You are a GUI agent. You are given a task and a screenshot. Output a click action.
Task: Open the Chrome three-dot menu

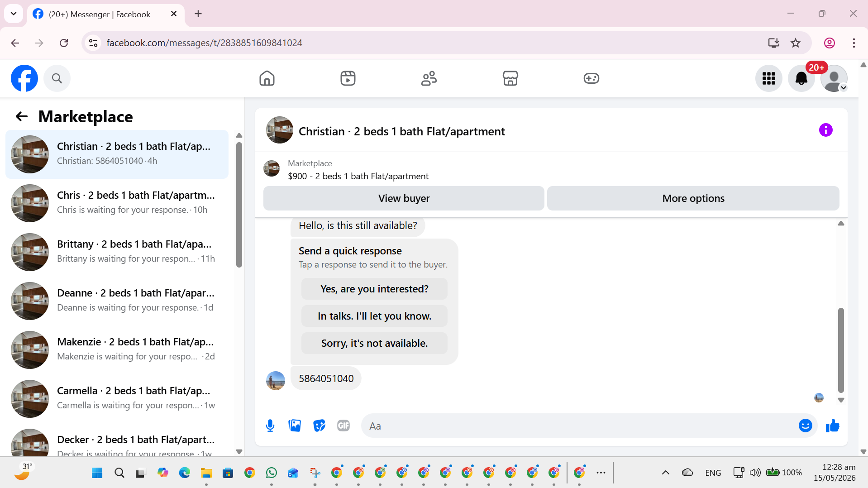tap(854, 43)
